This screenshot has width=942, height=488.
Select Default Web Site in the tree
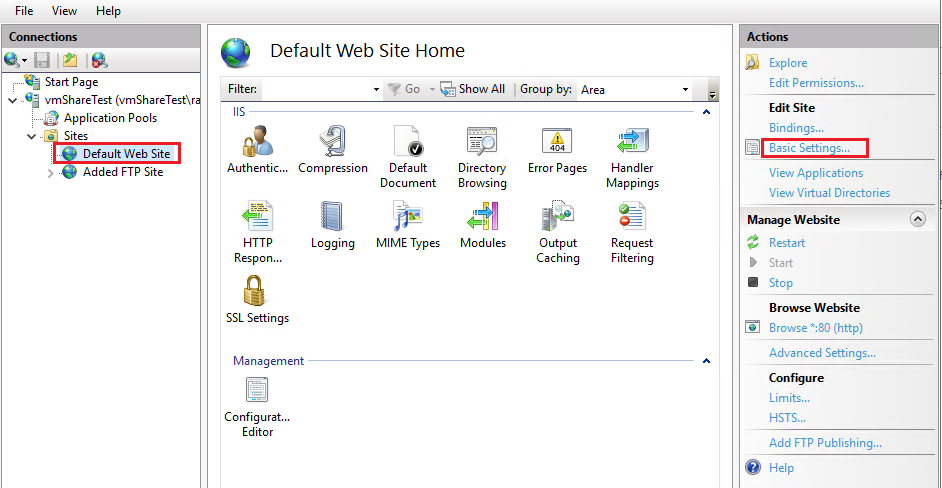click(127, 154)
